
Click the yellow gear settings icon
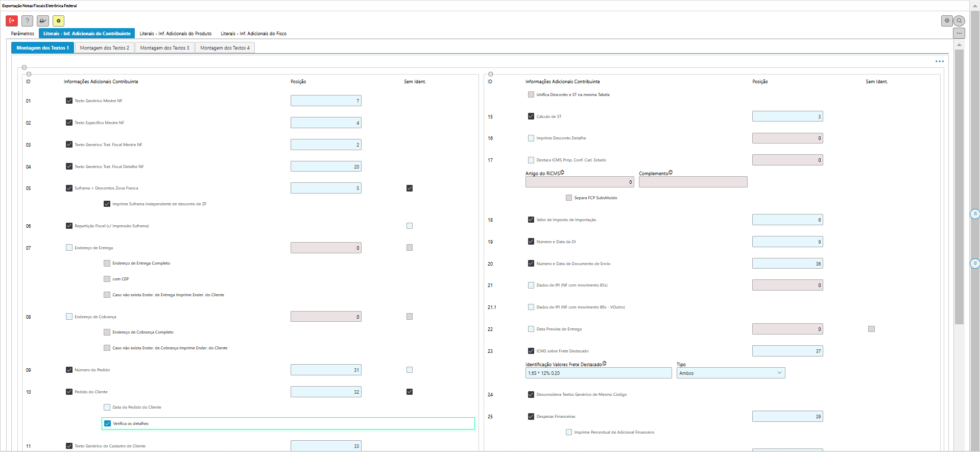(x=59, y=21)
